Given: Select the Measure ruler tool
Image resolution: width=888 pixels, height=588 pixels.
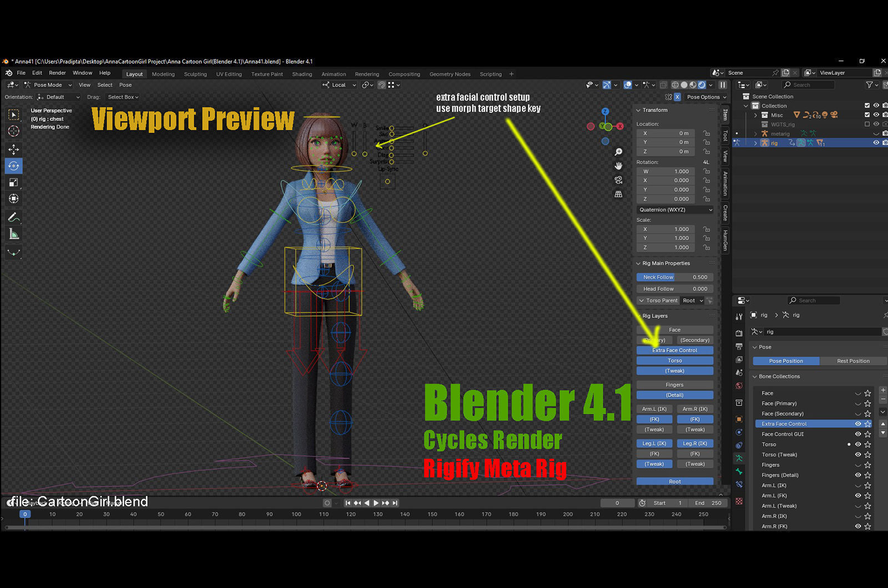Looking at the screenshot, I should [x=14, y=234].
